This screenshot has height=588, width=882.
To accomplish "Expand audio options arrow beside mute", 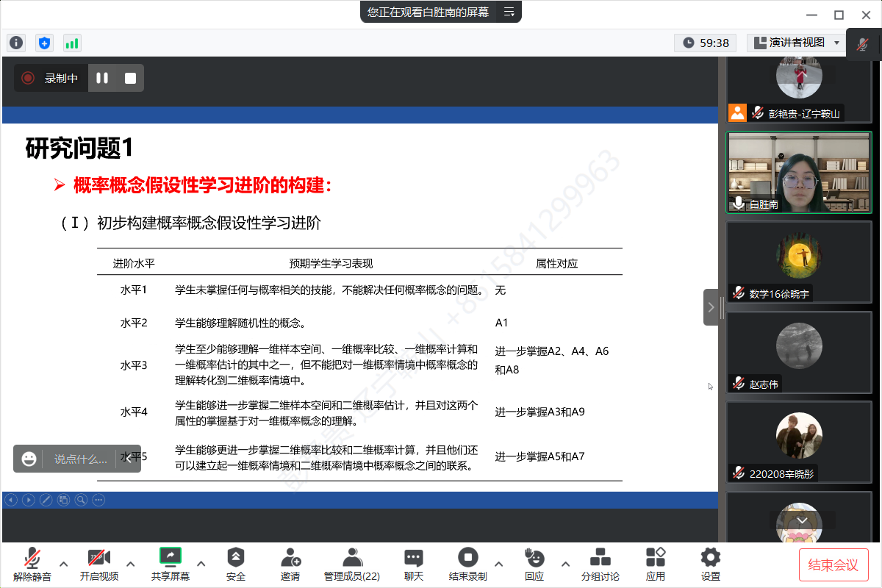I will tap(63, 564).
